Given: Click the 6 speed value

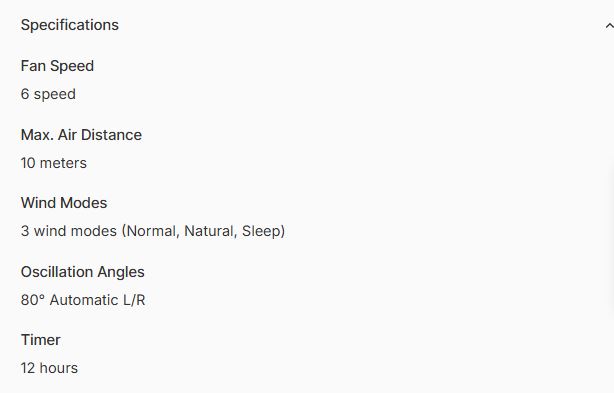Looking at the screenshot, I should [x=48, y=94].
